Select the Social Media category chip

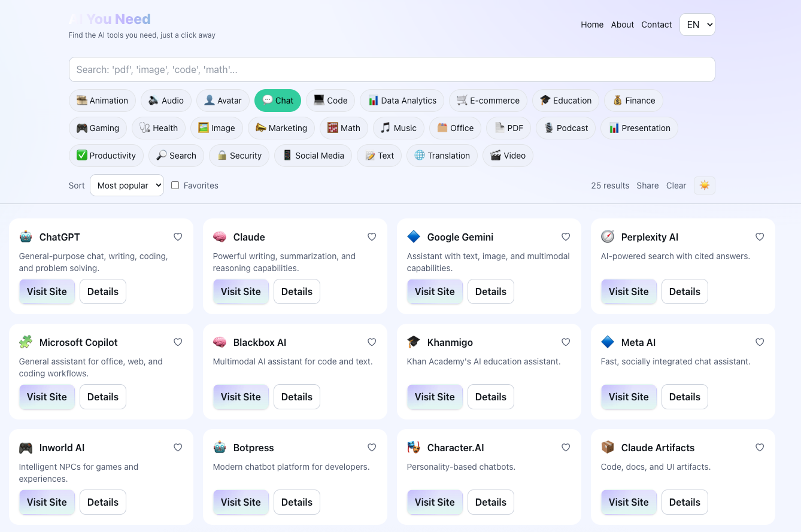(x=313, y=156)
